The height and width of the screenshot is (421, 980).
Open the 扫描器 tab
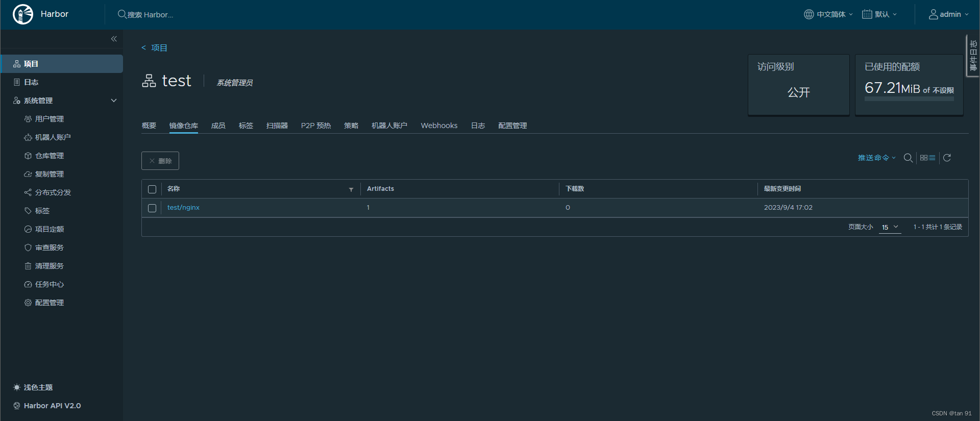277,126
